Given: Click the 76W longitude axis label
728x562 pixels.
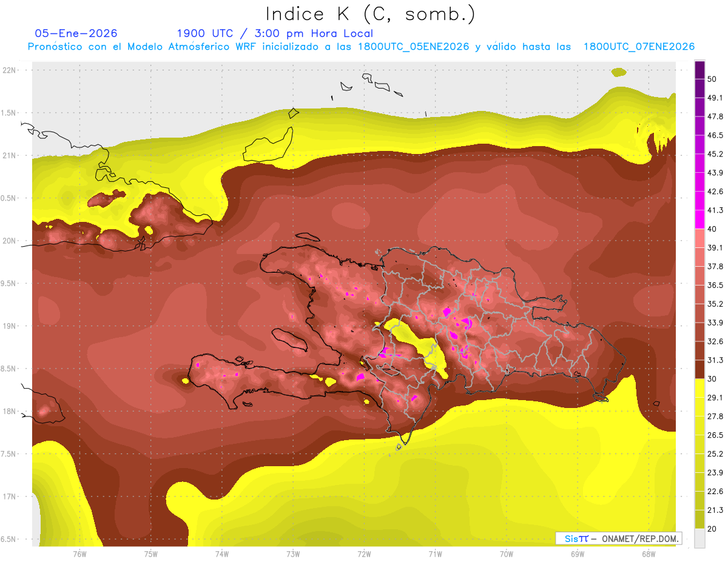Looking at the screenshot, I should pyautogui.click(x=79, y=554).
